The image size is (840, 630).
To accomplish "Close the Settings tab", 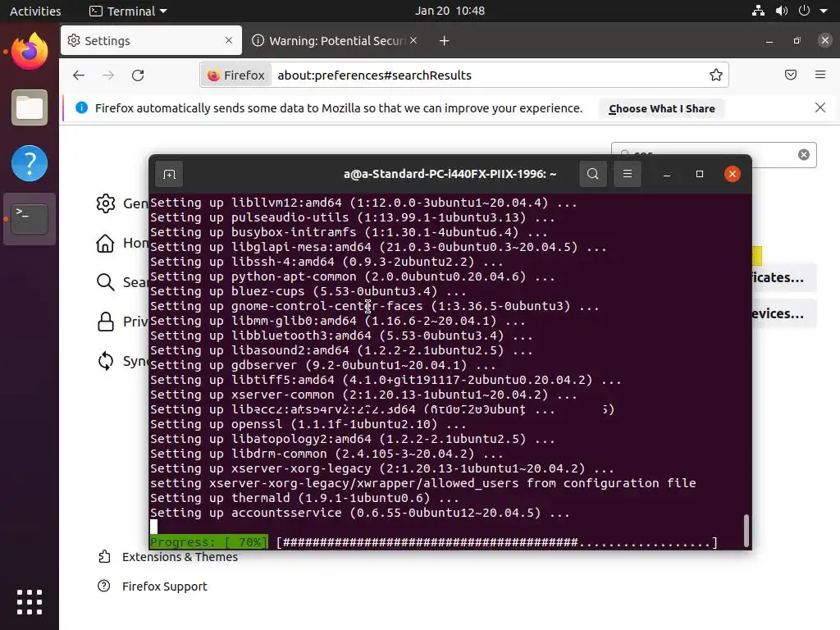I will click(229, 40).
